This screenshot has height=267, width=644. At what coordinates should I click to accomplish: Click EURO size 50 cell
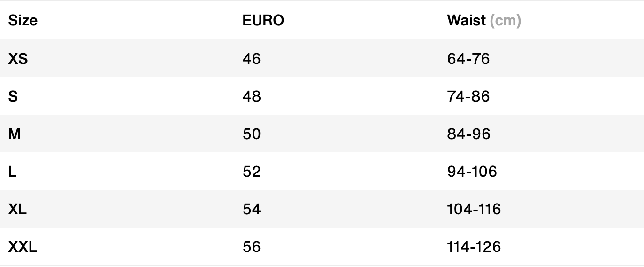click(x=252, y=134)
